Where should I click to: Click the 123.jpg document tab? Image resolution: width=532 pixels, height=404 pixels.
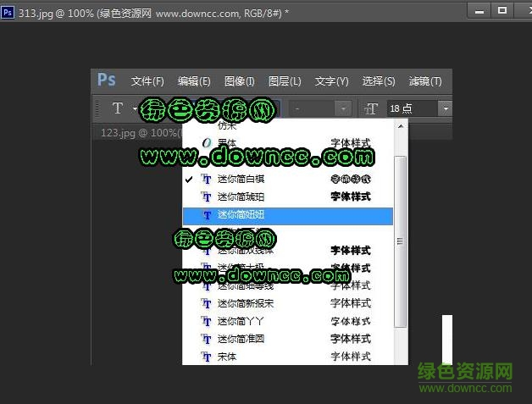136,133
